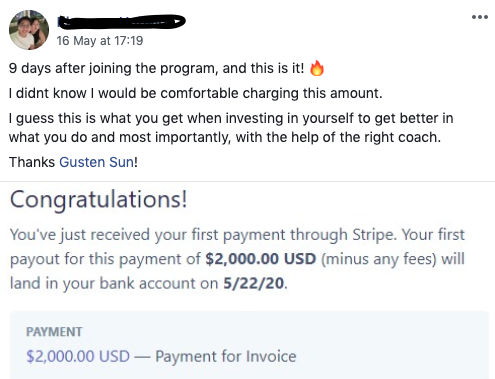Click the post author's profile picture

click(29, 30)
